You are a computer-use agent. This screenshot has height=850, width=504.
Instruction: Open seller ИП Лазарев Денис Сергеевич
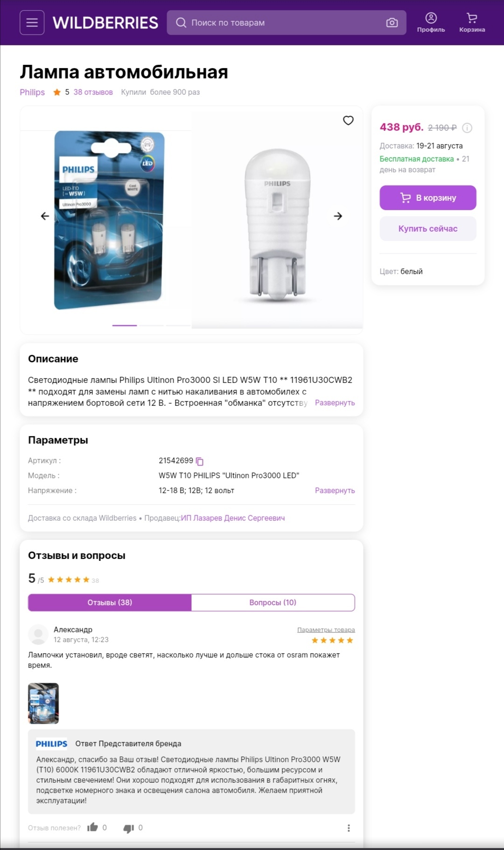tap(233, 518)
